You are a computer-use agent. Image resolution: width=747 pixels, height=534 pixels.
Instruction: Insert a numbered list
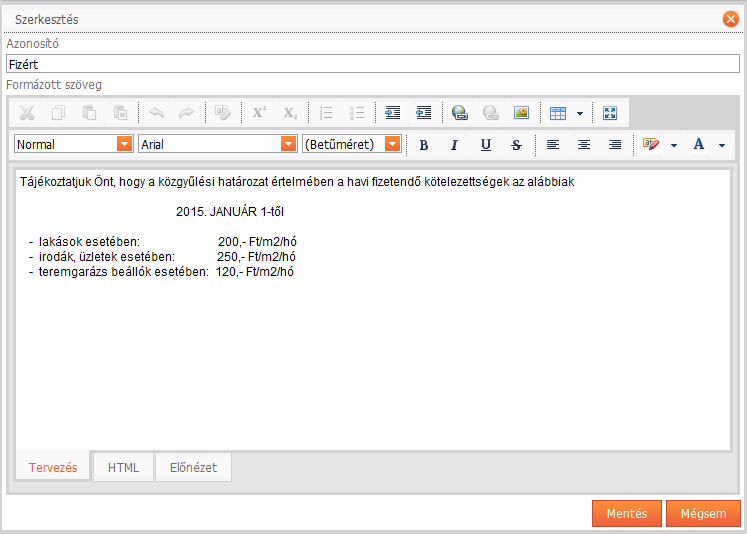point(326,113)
